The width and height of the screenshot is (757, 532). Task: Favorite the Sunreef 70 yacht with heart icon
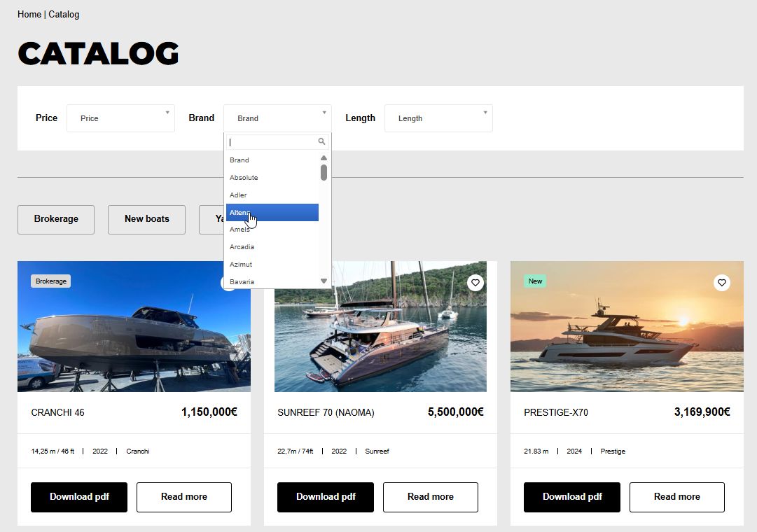[475, 283]
